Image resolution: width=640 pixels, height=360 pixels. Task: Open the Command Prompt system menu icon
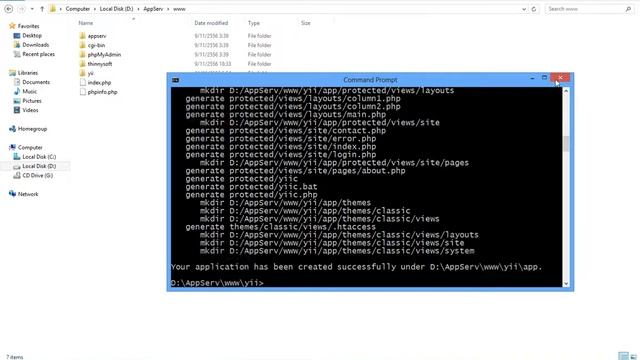coord(176,80)
